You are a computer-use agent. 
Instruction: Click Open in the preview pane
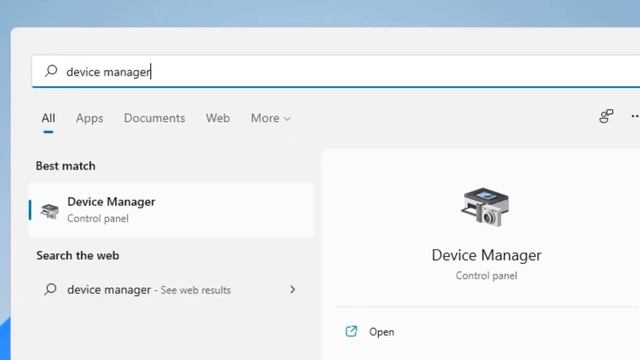[381, 332]
